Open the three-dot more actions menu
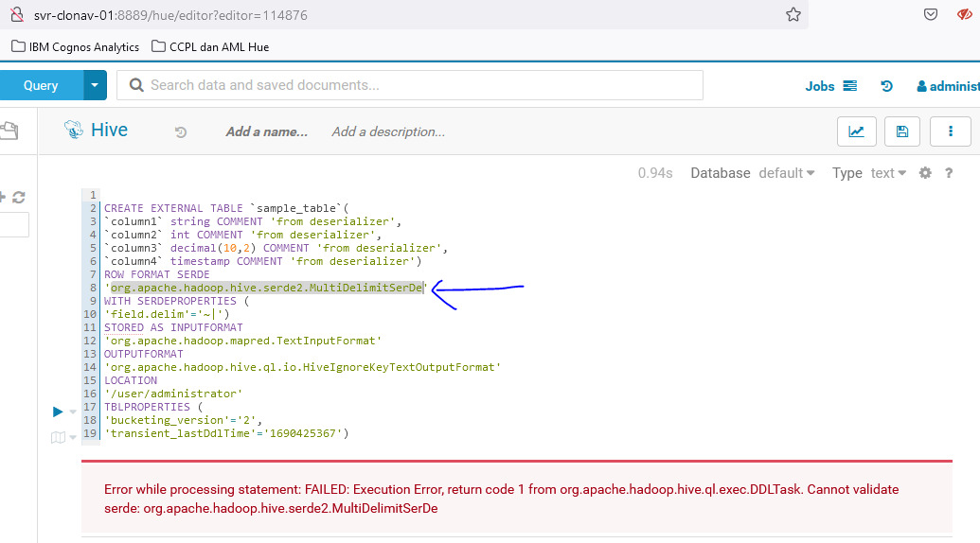 950,131
